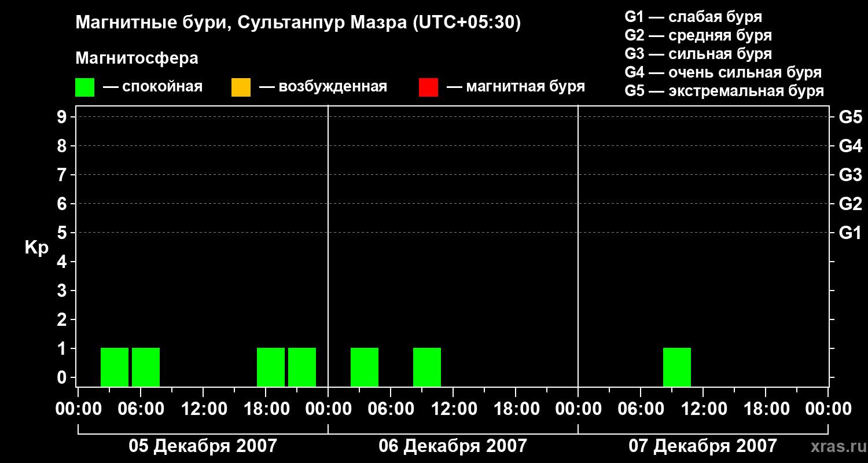Click the last green bar on 05 December

pos(302,367)
